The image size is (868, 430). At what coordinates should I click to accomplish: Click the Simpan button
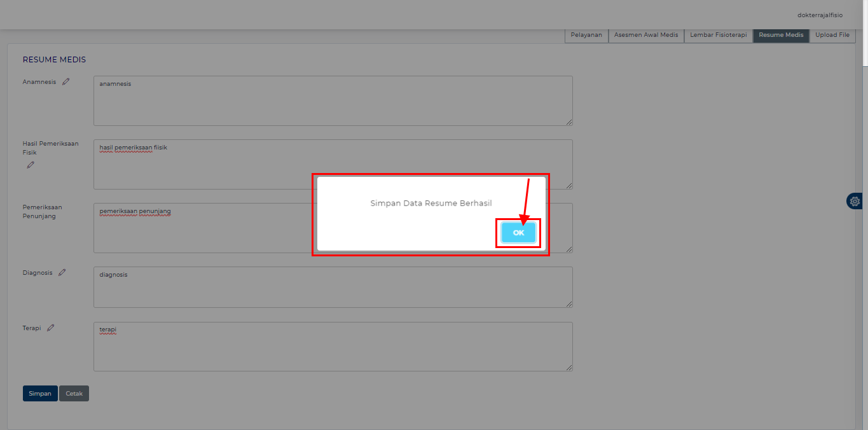click(x=40, y=394)
